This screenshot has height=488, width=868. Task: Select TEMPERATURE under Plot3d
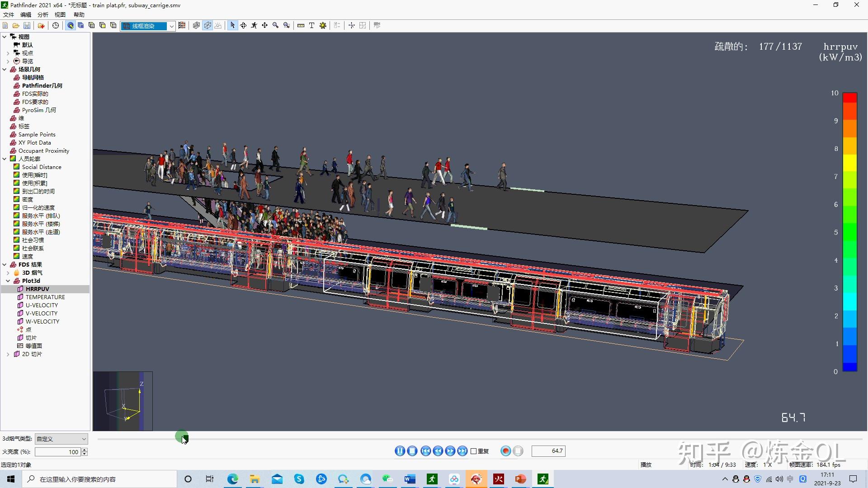[x=45, y=297]
